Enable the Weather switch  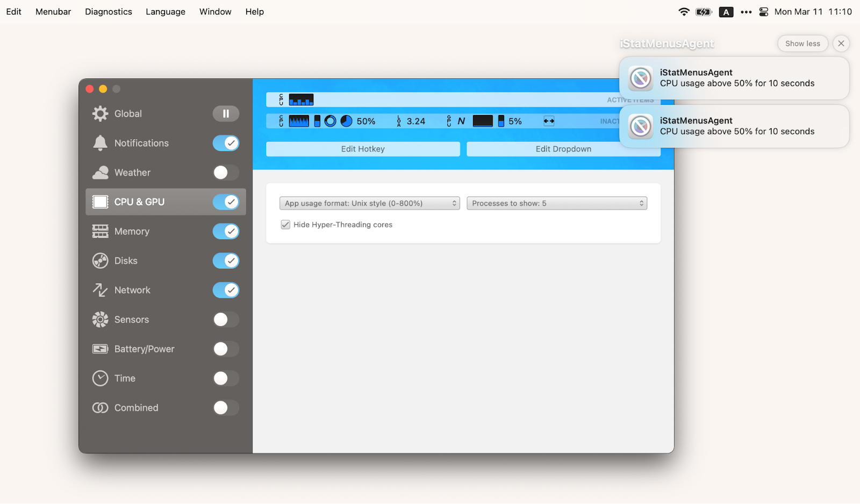tap(226, 172)
